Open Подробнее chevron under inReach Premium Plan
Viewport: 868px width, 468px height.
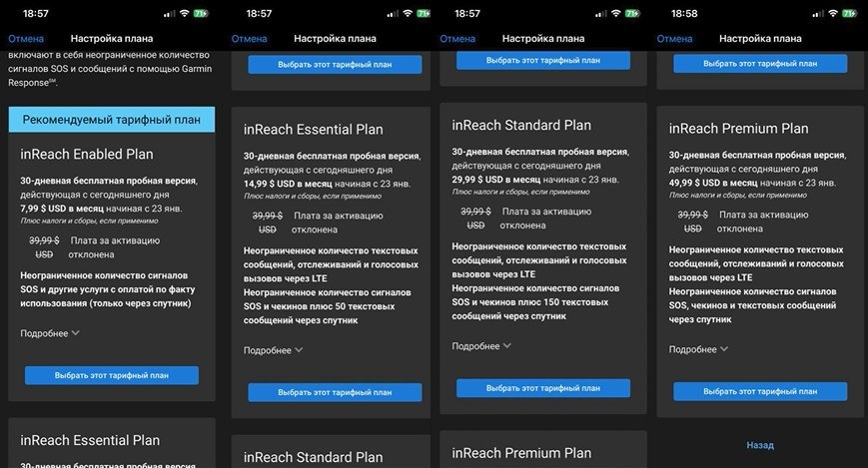[x=698, y=349]
